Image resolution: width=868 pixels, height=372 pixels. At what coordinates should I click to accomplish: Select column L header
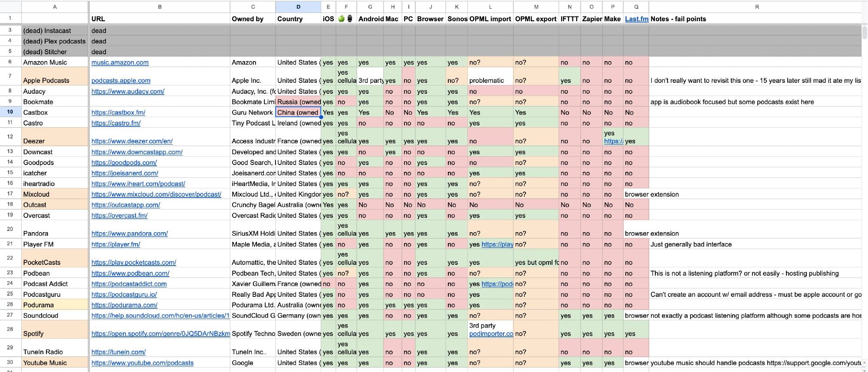pyautogui.click(x=490, y=7)
